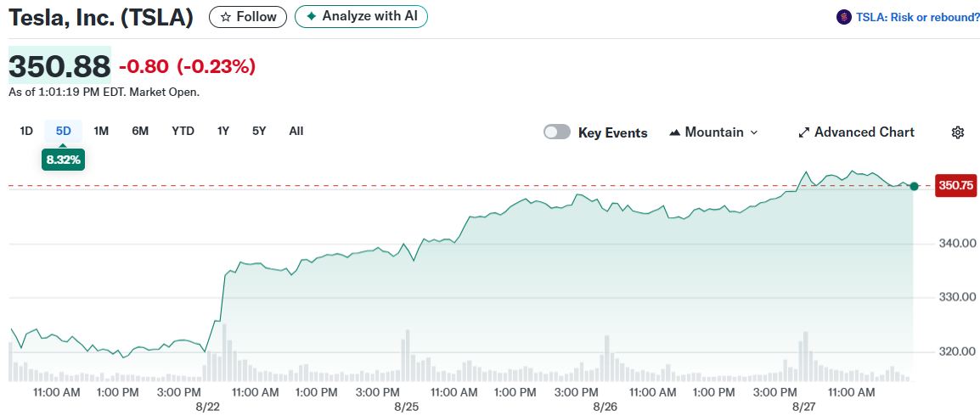980x416 pixels.
Task: Click the 330.00 y-axis label
Action: (x=956, y=297)
